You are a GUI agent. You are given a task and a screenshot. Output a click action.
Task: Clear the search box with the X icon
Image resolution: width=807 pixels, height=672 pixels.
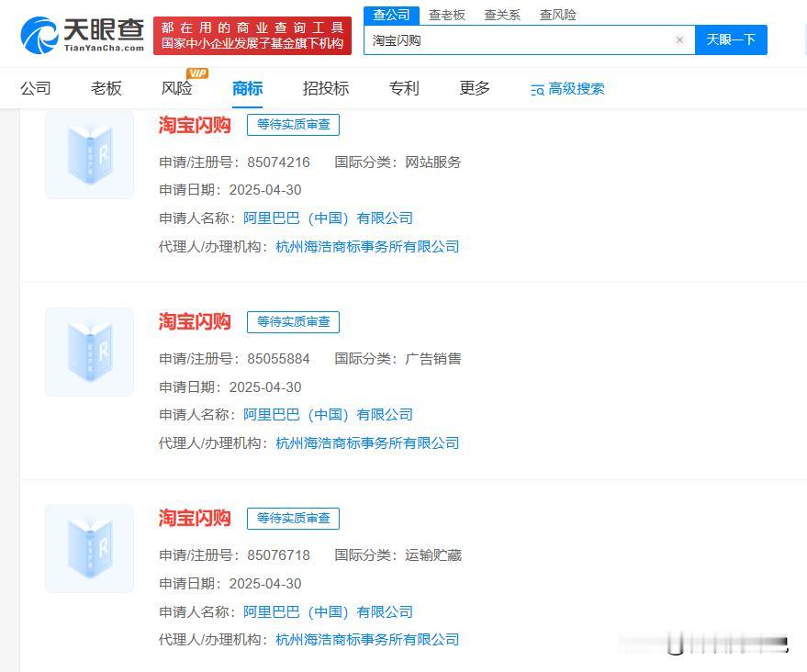(679, 40)
